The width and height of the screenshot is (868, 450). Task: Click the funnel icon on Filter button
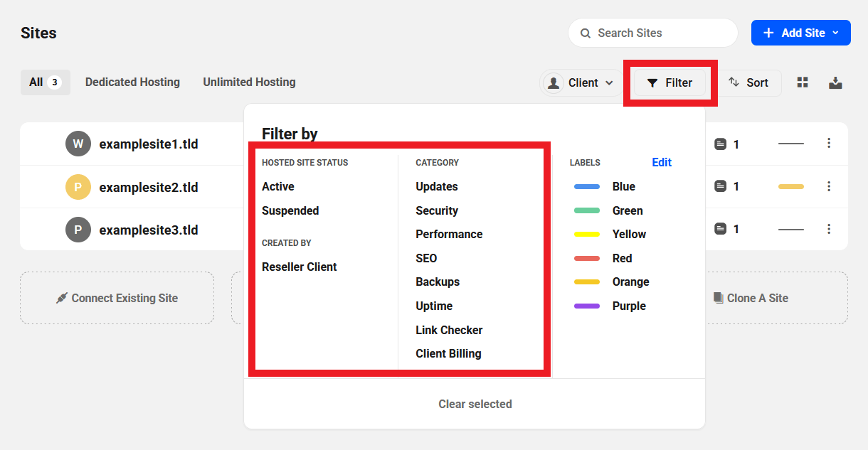tap(652, 83)
